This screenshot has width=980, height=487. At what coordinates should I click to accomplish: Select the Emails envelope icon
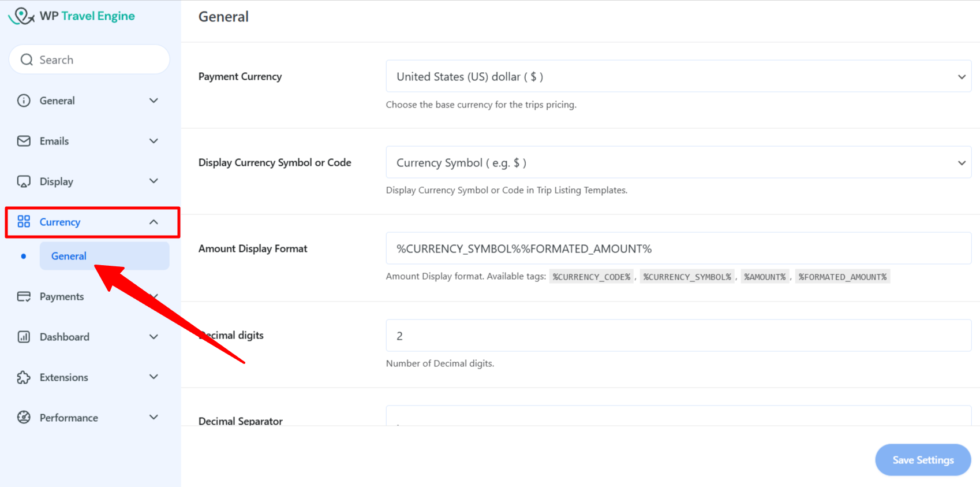pos(23,140)
